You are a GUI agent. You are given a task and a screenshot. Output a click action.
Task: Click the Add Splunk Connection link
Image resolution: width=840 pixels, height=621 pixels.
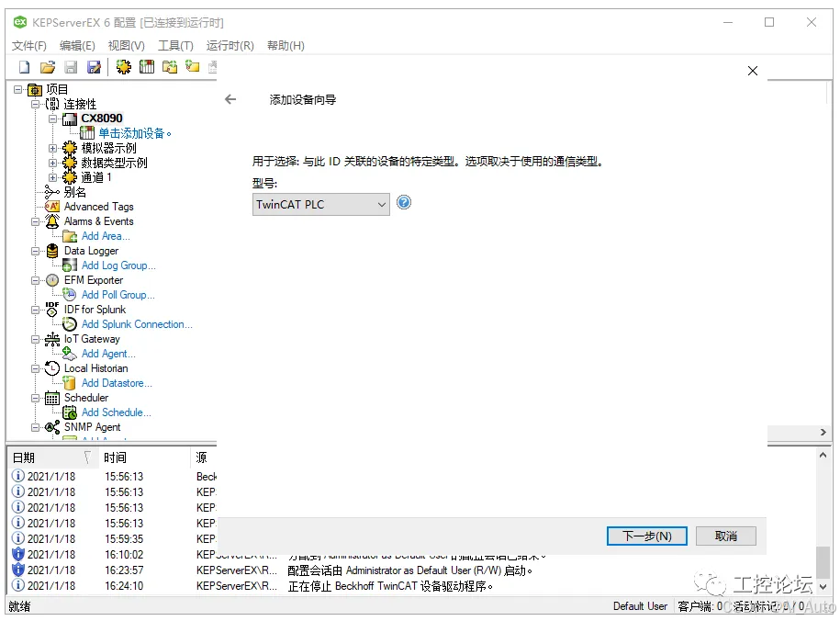point(137,324)
